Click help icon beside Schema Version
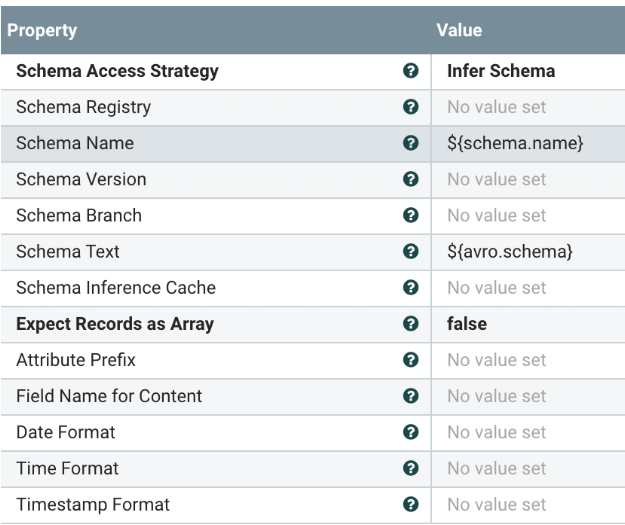The height and width of the screenshot is (525, 625). click(410, 180)
